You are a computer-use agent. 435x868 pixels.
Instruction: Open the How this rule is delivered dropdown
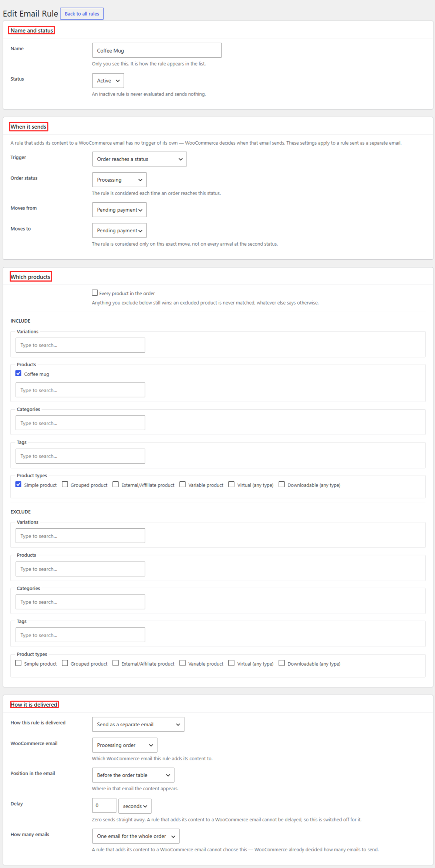pyautogui.click(x=138, y=724)
